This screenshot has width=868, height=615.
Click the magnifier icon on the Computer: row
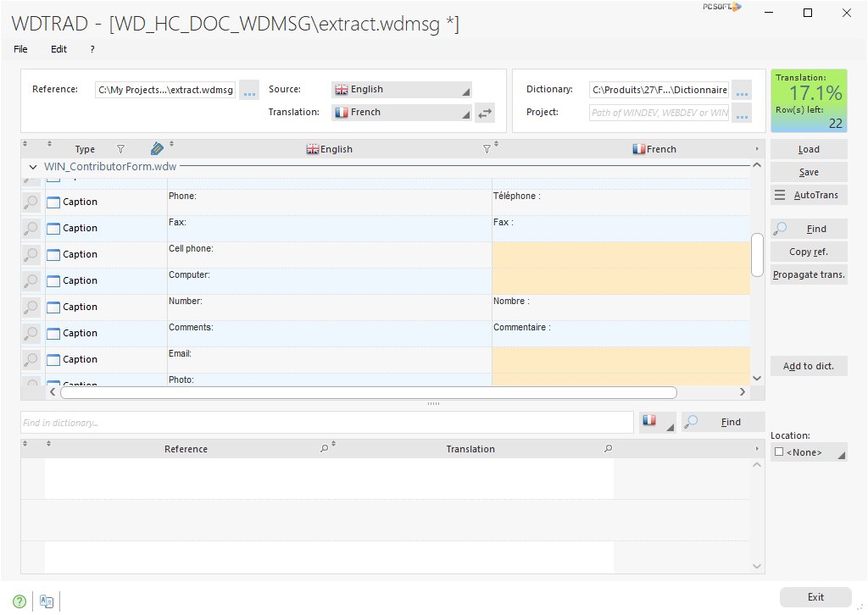coord(31,280)
